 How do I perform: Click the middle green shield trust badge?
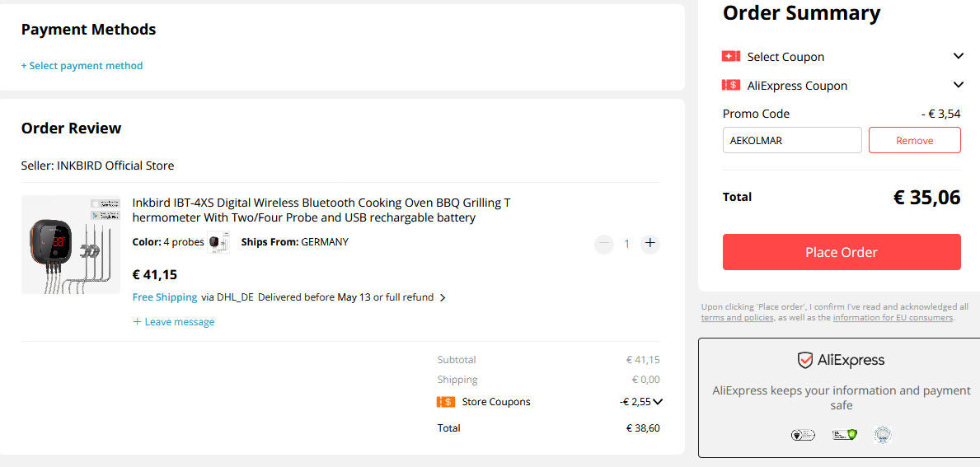click(844, 435)
